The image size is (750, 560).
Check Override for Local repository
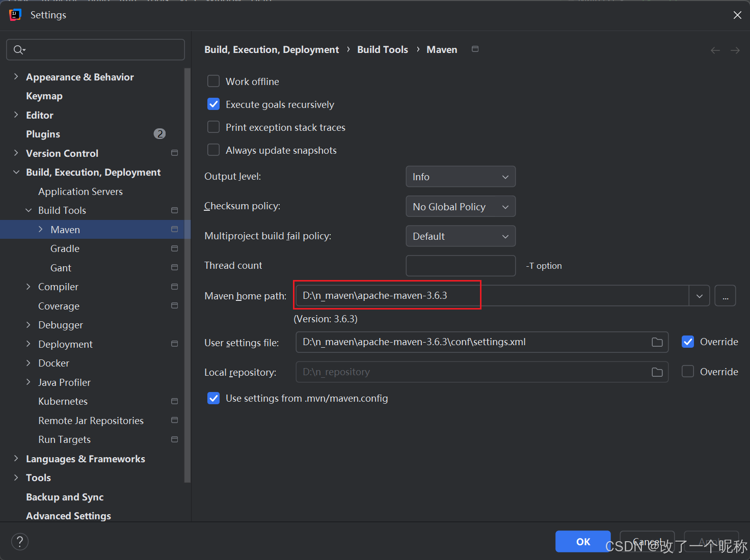click(x=688, y=371)
